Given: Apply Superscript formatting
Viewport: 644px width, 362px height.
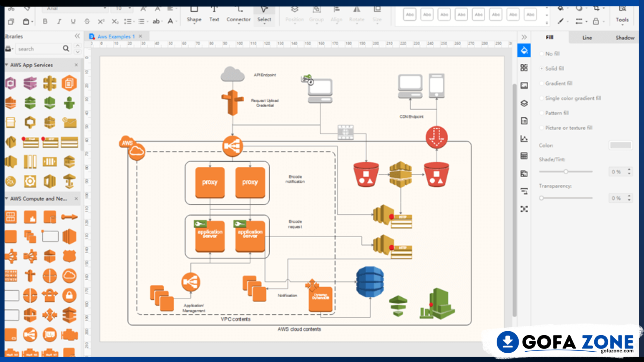Looking at the screenshot, I should 101,21.
